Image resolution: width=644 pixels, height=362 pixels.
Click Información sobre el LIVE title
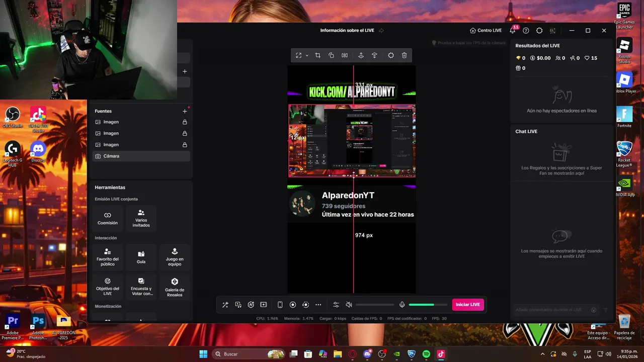click(347, 31)
